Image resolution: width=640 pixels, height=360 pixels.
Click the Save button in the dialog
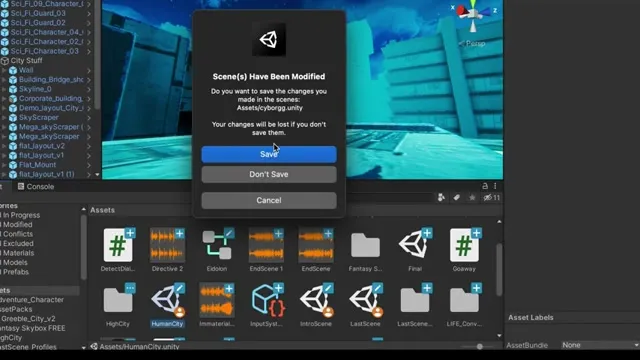point(269,154)
